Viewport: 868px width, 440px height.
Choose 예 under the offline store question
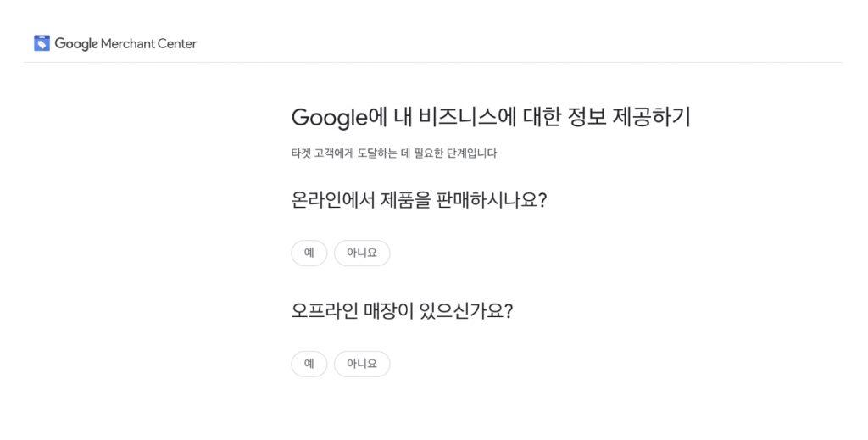pos(309,364)
